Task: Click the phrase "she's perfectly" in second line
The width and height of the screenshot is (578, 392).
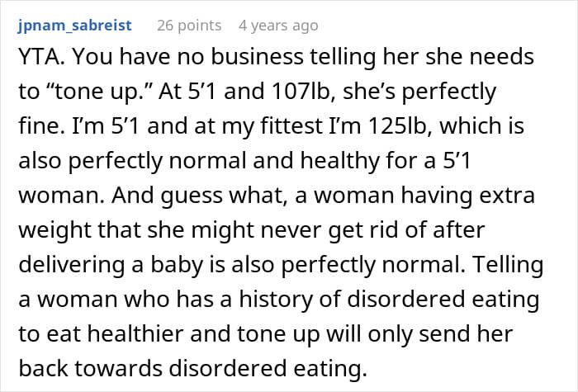Action: [x=419, y=92]
